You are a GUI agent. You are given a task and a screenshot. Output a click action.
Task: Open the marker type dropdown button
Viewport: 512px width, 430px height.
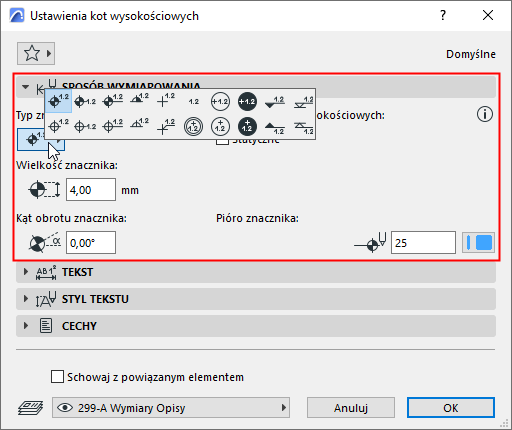point(41,140)
